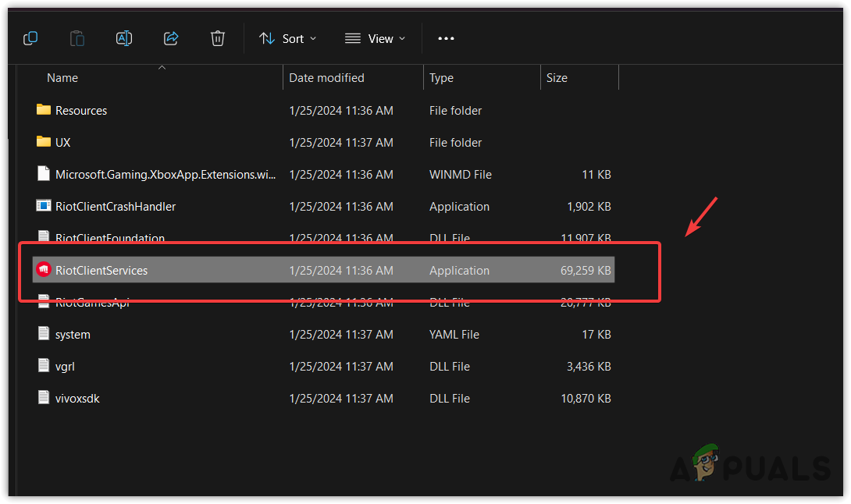Screen dimensions: 851x504
Task: Click the vivoxsdk DLL file icon
Action: [x=44, y=397]
